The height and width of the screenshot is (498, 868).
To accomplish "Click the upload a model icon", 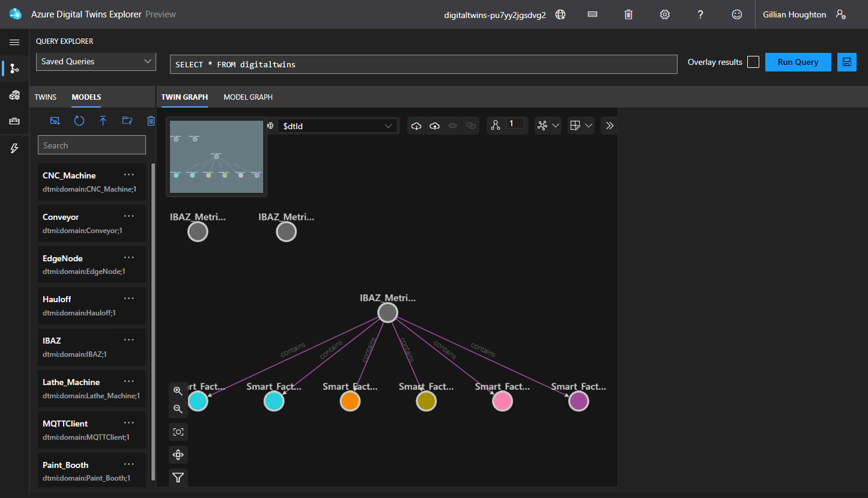I will (x=103, y=121).
